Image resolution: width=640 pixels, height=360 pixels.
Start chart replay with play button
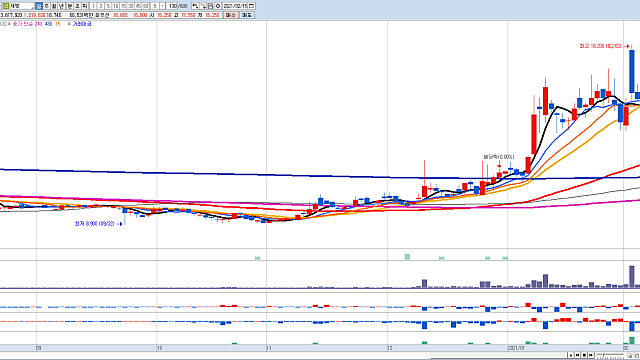[571, 355]
